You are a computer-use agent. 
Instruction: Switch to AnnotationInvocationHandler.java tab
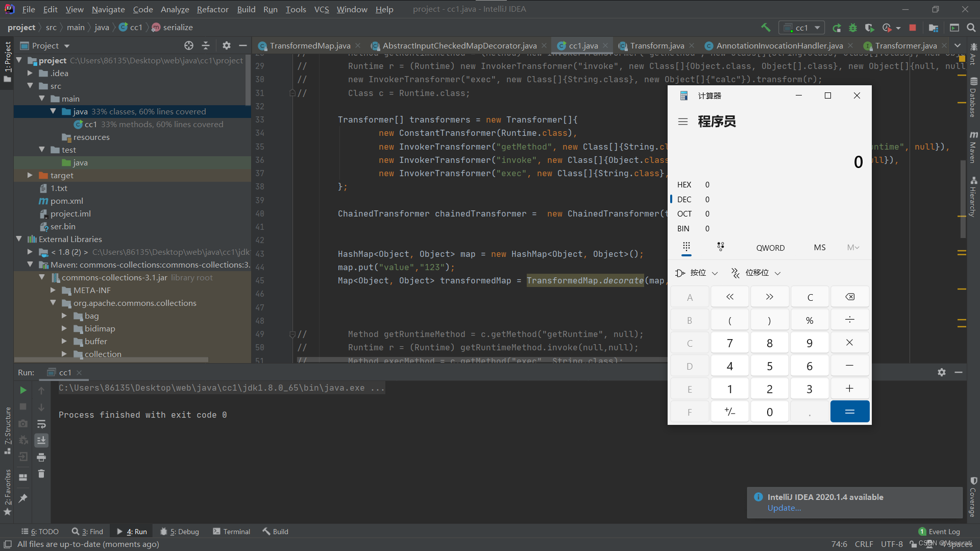click(x=778, y=45)
